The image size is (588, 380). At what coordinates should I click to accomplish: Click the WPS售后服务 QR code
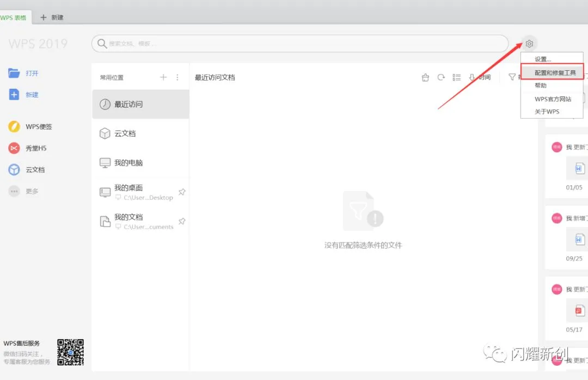[x=70, y=352]
